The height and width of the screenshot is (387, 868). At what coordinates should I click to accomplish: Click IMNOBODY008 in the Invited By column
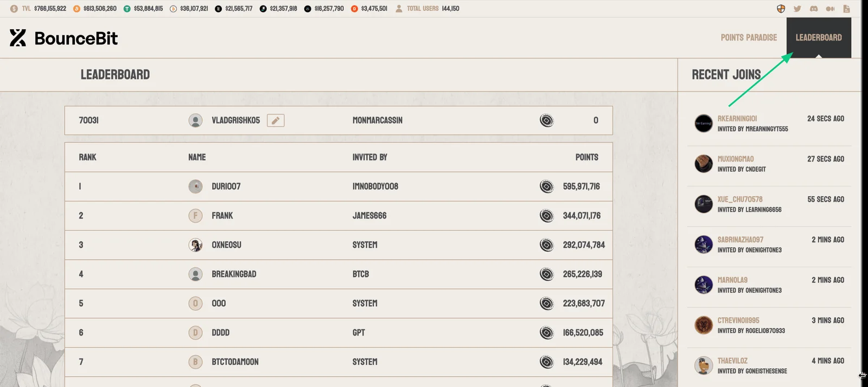[375, 186]
